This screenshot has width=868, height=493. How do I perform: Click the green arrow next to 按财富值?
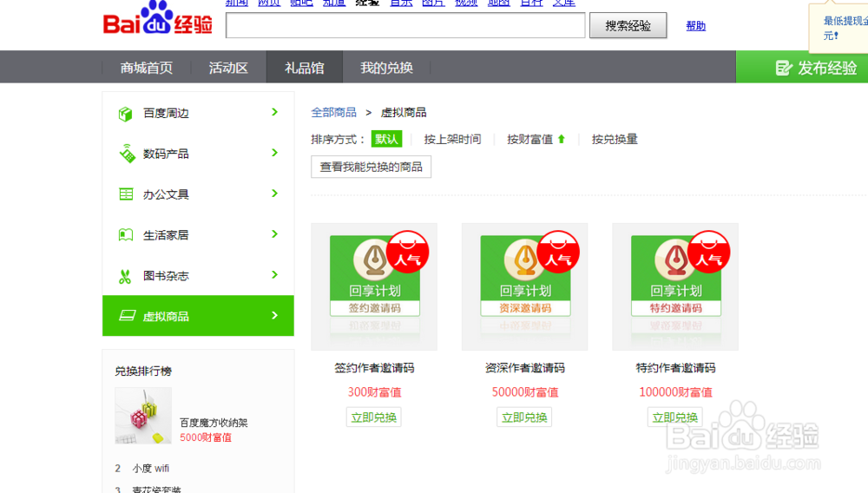pos(562,139)
